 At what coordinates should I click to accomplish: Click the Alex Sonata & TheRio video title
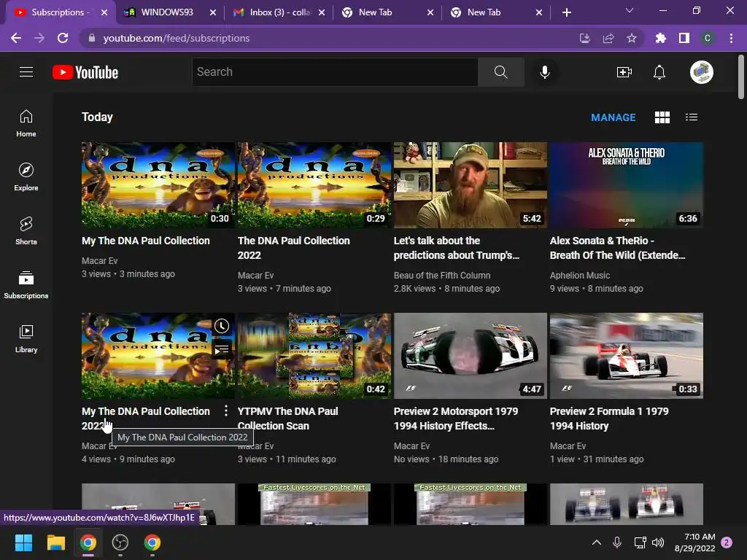tap(617, 248)
